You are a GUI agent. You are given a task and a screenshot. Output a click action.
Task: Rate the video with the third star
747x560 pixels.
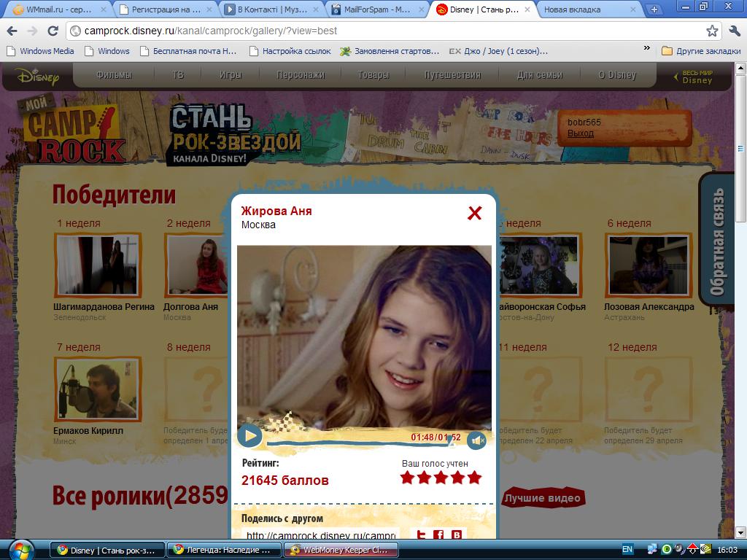tap(441, 477)
